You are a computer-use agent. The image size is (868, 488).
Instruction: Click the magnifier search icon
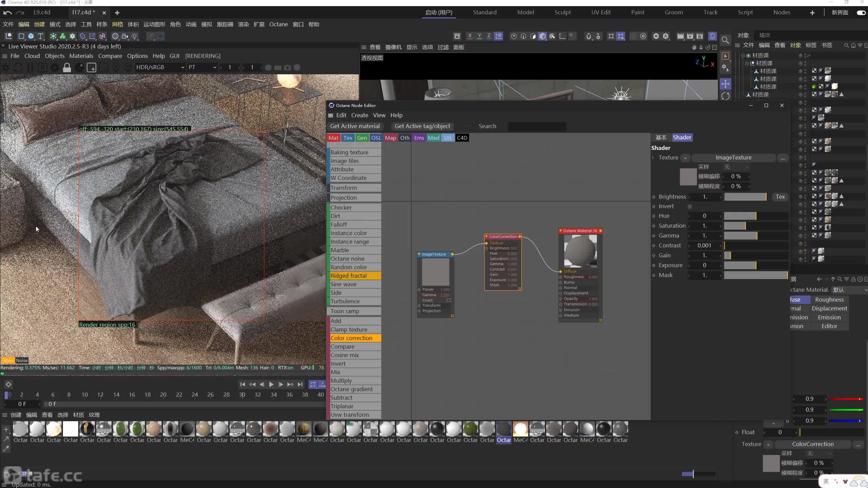[x=725, y=40]
